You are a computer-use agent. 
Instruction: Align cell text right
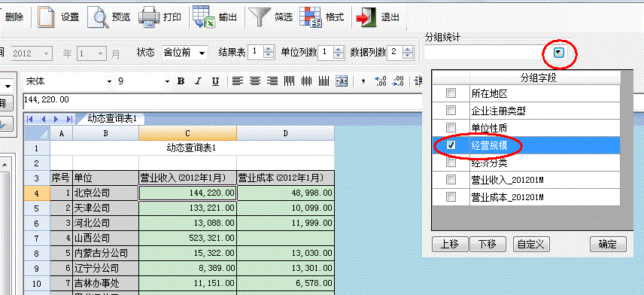pyautogui.click(x=272, y=81)
